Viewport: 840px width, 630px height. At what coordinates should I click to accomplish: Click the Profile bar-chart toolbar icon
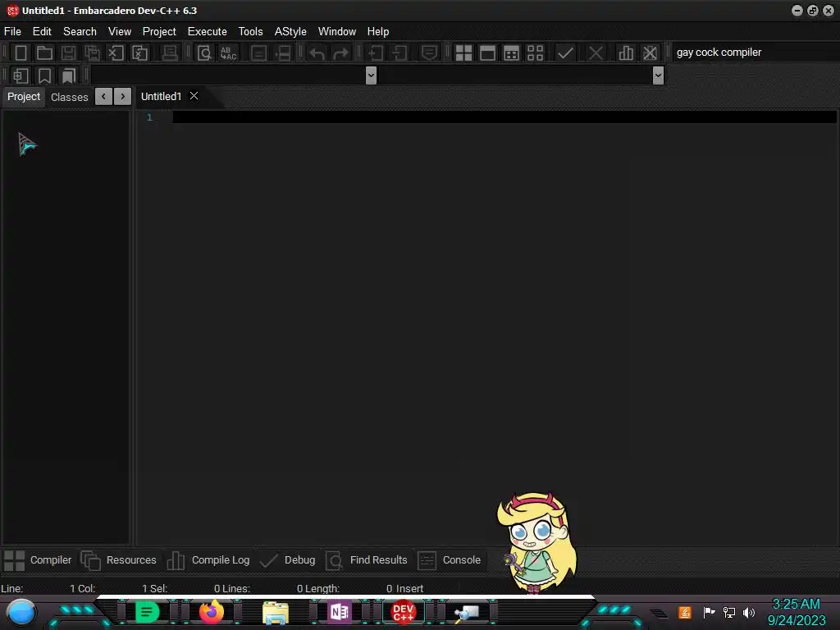point(626,52)
